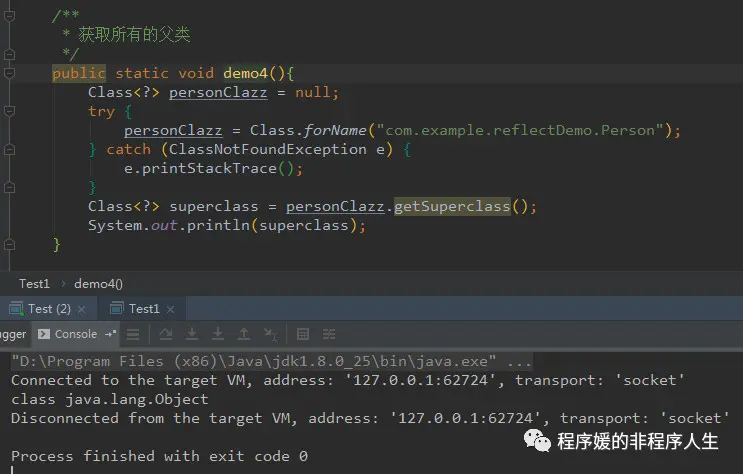Click the 'Connected to the target VM' line
This screenshot has width=743, height=474.
tap(347, 380)
